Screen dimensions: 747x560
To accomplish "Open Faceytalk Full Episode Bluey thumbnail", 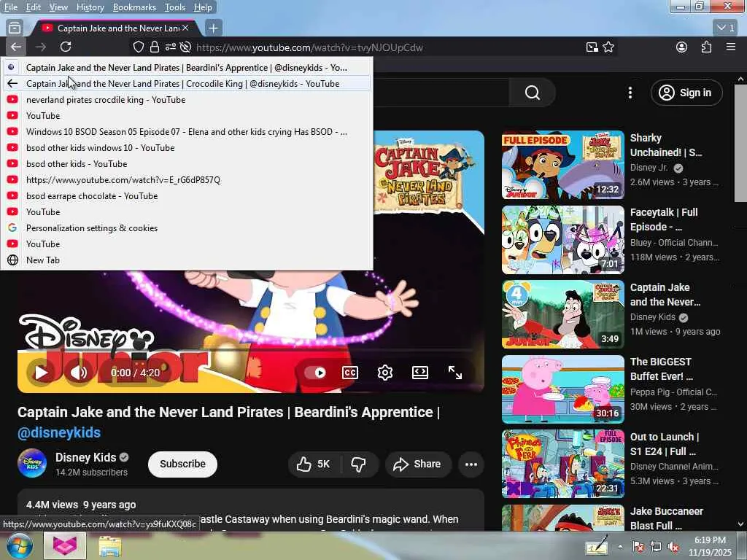I will (x=562, y=239).
